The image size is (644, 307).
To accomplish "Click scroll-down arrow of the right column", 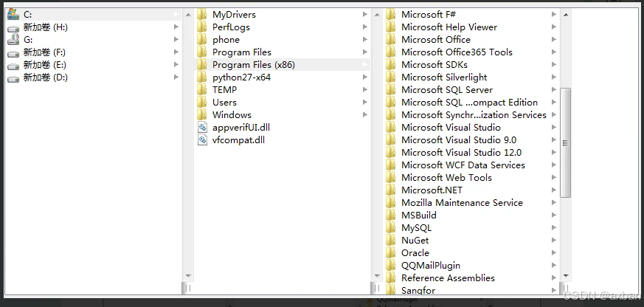I will point(566,276).
